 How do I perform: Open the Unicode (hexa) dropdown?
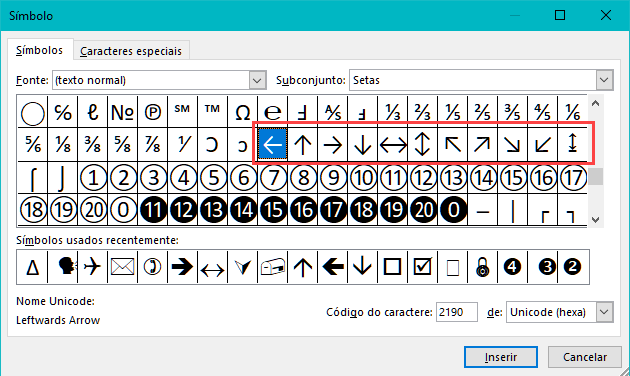604,312
